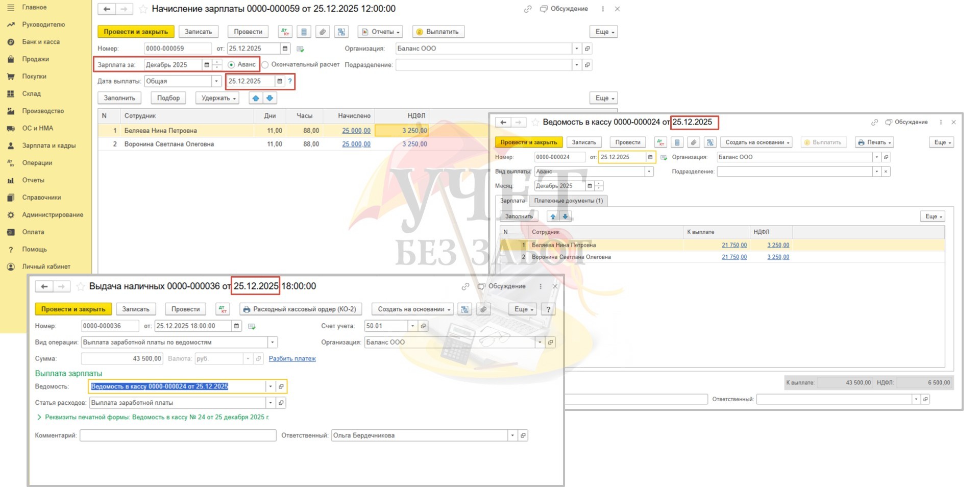Image resolution: width=980 pixels, height=487 pixels.
Task: Click the help question mark button in Выдача наличных
Action: (x=548, y=309)
